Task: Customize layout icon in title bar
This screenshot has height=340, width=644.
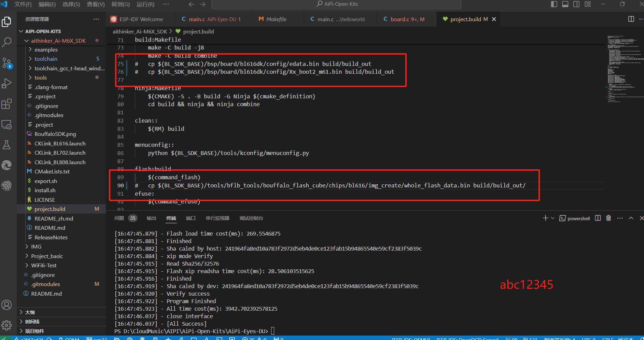Action: [588, 4]
